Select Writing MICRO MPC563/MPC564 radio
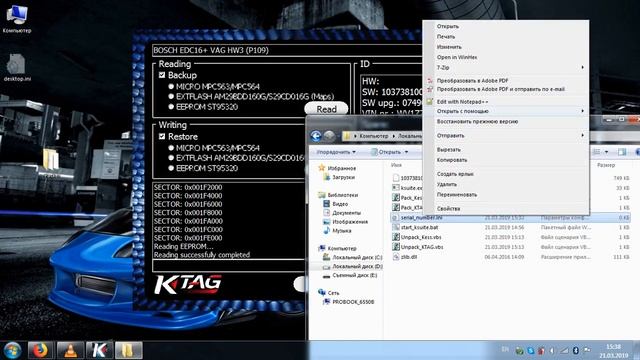Screen dimensions: 640x360 171,148
